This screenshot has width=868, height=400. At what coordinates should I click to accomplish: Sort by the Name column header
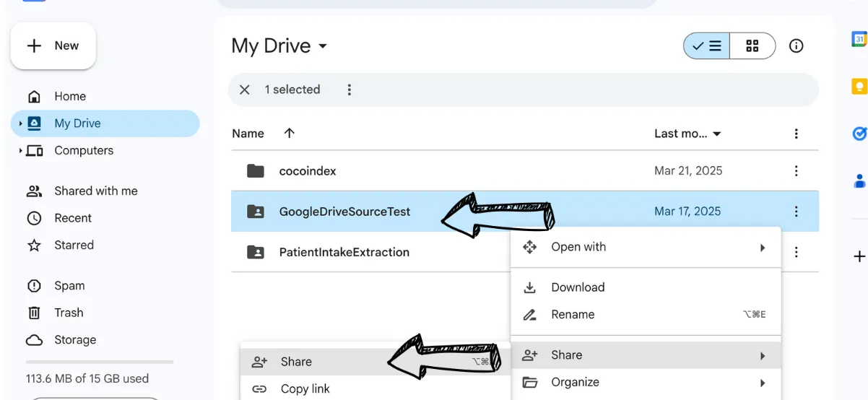pos(248,134)
